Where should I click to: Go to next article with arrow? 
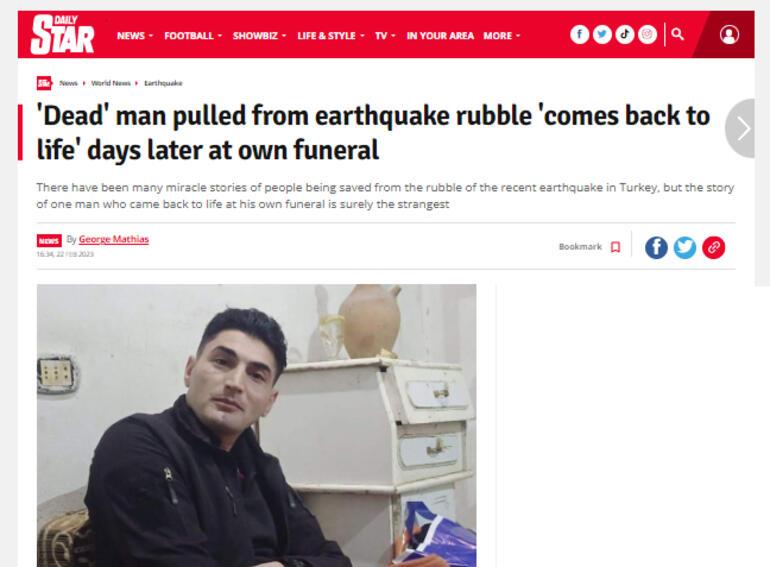(743, 128)
